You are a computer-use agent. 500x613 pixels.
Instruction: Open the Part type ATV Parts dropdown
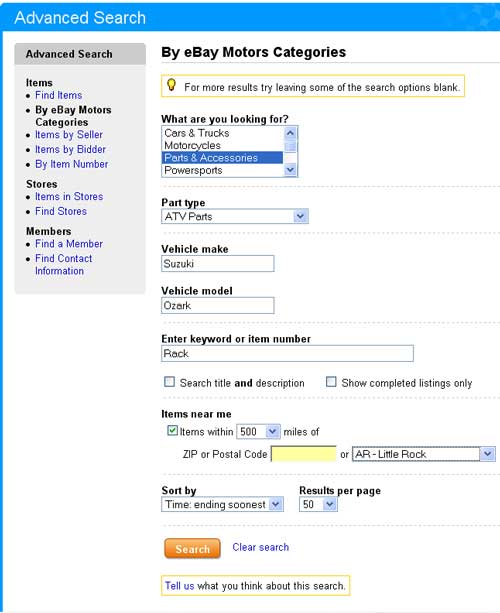[x=235, y=216]
